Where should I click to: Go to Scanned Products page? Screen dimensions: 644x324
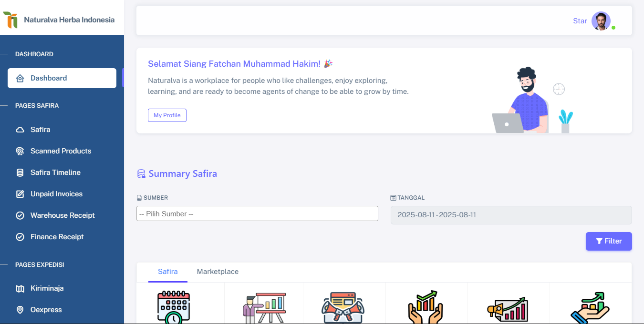point(62,151)
